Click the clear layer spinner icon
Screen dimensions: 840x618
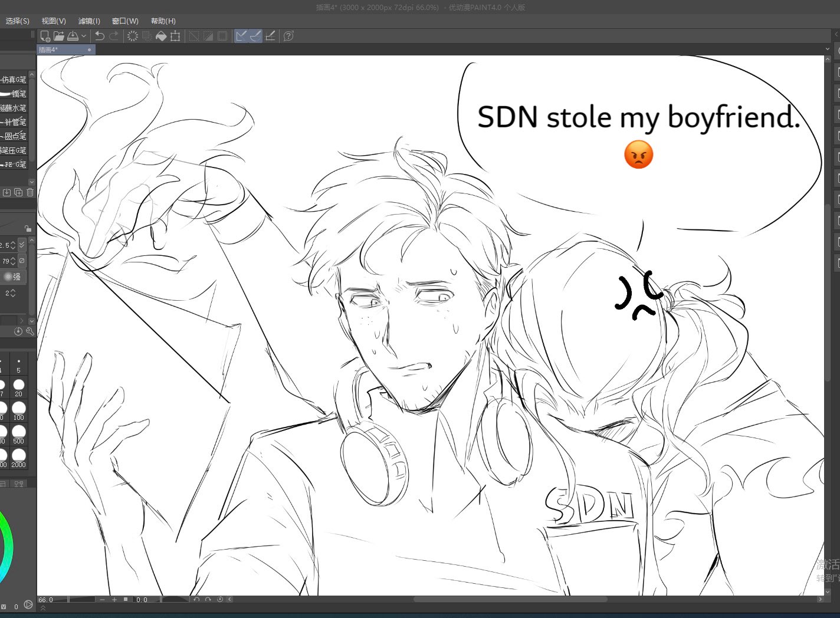click(133, 36)
